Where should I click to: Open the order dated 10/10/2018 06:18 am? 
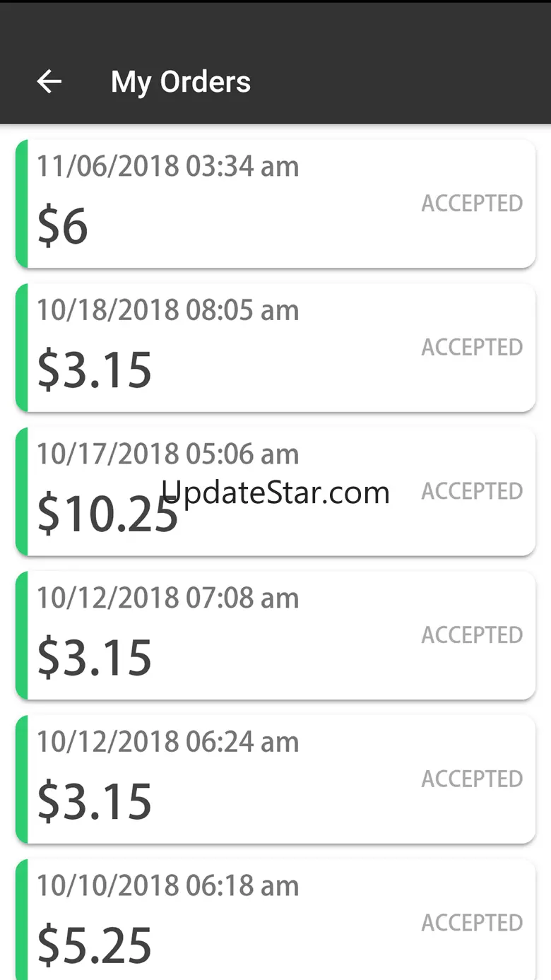pos(168,886)
